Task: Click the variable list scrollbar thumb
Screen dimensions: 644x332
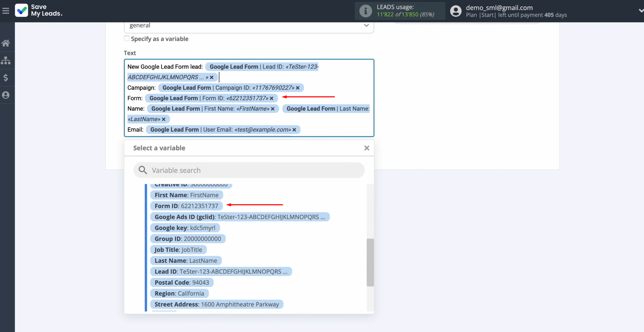Action: (370, 262)
